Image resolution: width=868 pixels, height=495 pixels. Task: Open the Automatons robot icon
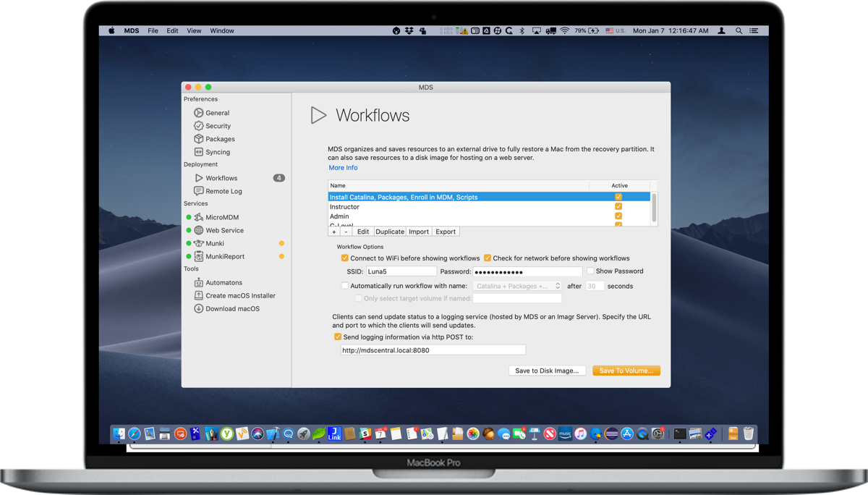tap(198, 282)
